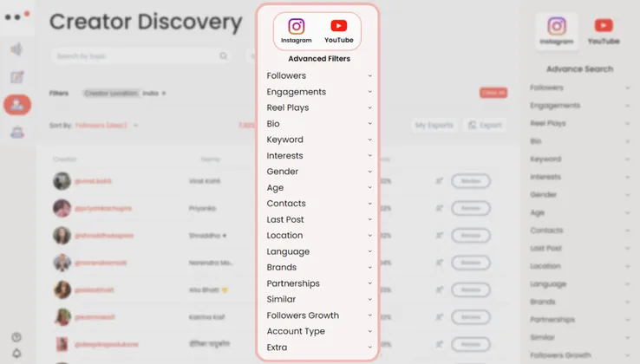Click Katrina Kaif's profile thumbnail

pyautogui.click(x=62, y=317)
